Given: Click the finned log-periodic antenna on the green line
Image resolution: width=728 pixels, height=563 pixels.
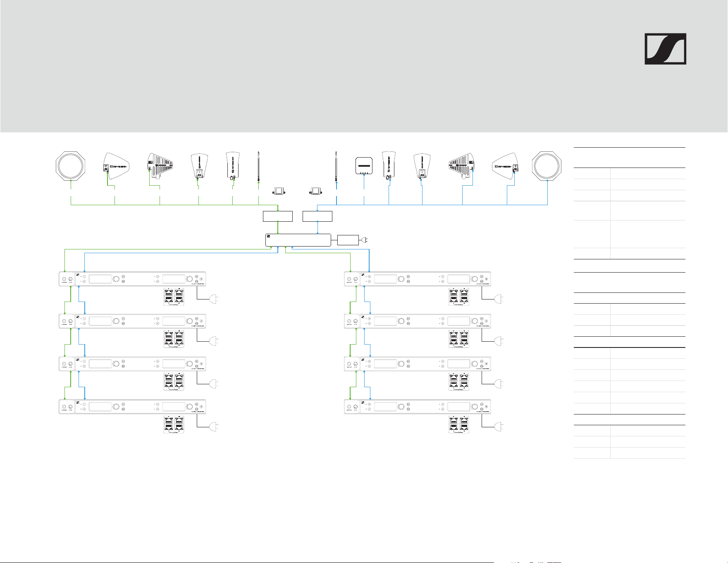Looking at the screenshot, I should 161,166.
